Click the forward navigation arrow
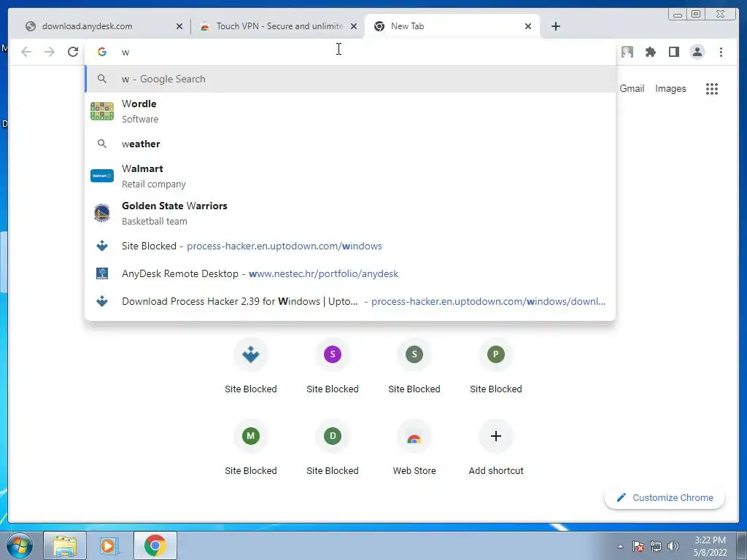The image size is (747, 560). click(50, 52)
